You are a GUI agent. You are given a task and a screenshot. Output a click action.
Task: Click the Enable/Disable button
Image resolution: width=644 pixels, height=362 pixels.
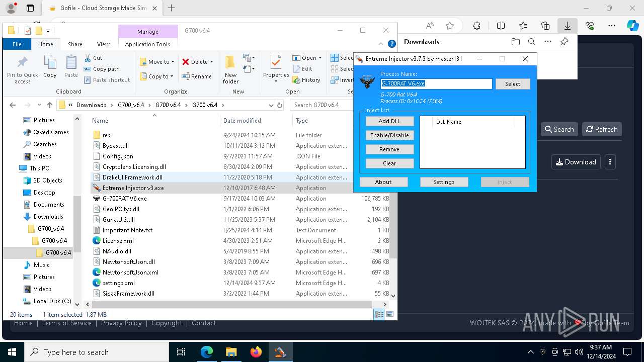pos(389,135)
